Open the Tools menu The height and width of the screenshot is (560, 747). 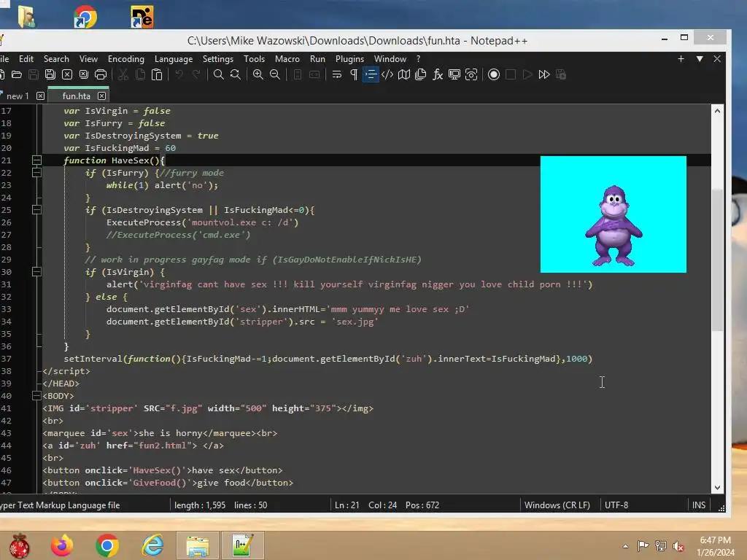pyautogui.click(x=254, y=59)
